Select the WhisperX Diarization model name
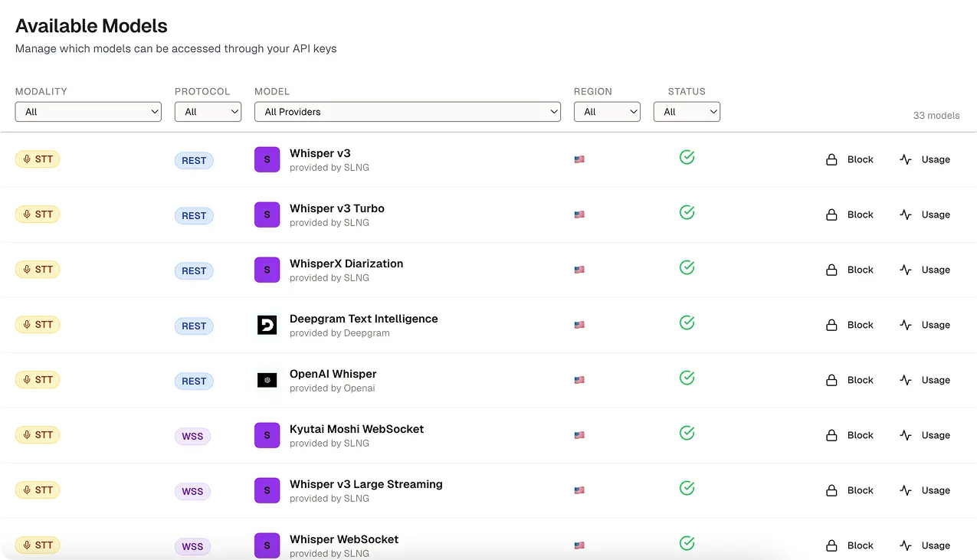 pyautogui.click(x=346, y=264)
